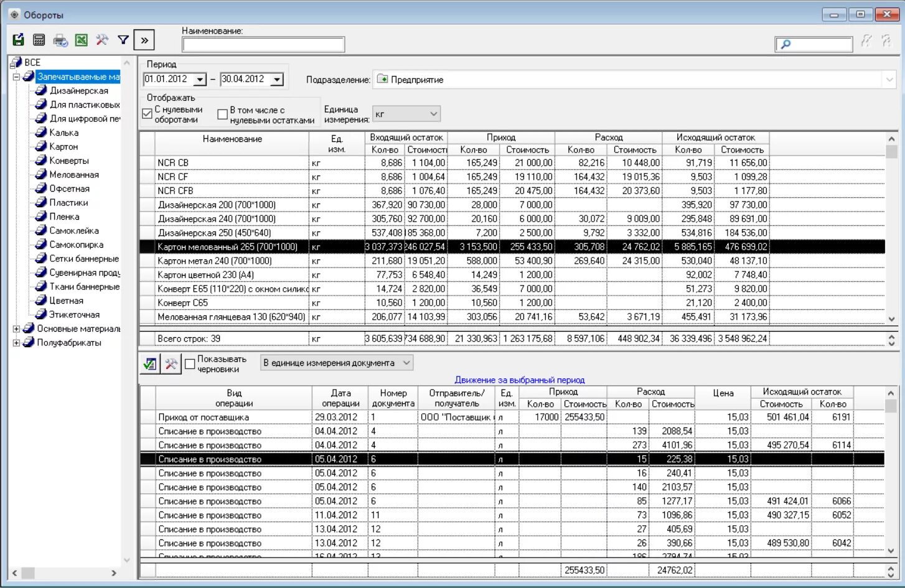Image resolution: width=905 pixels, height=588 pixels.
Task: Open В единице измерения документа dropdown
Action: click(406, 363)
